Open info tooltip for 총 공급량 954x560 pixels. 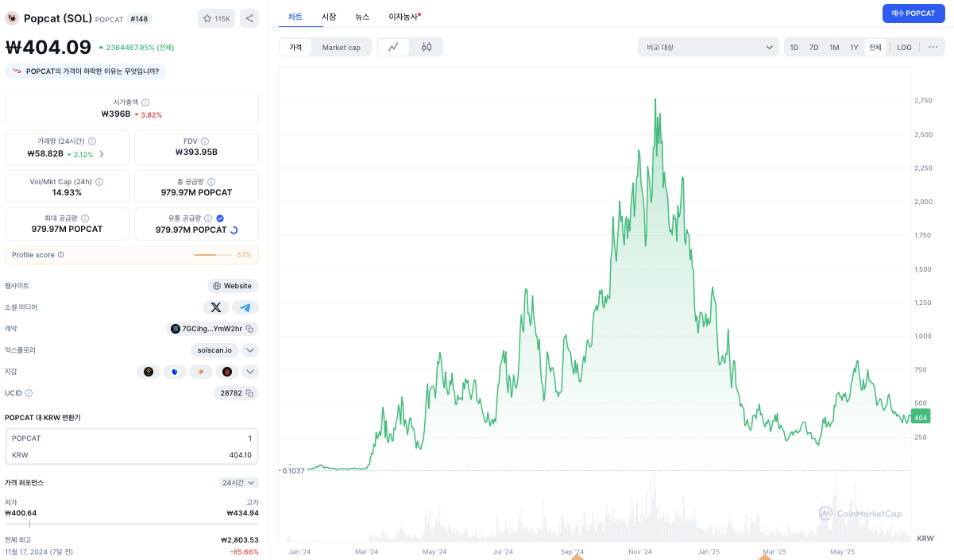(212, 182)
